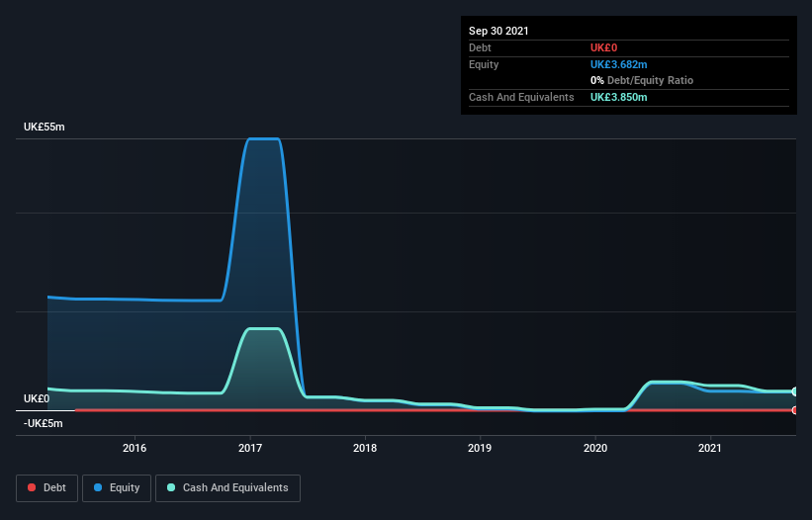
Task: Click the Equity row label in tooltip
Action: tap(484, 64)
